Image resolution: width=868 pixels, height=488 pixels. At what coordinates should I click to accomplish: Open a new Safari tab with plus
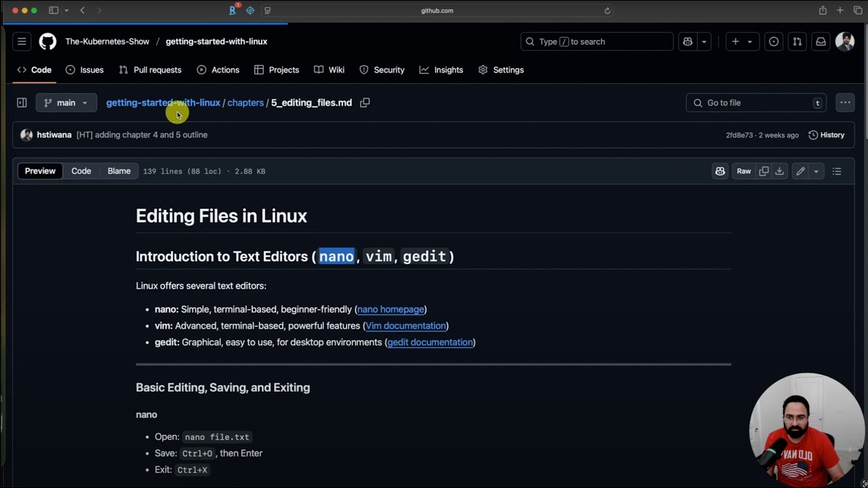coord(840,10)
